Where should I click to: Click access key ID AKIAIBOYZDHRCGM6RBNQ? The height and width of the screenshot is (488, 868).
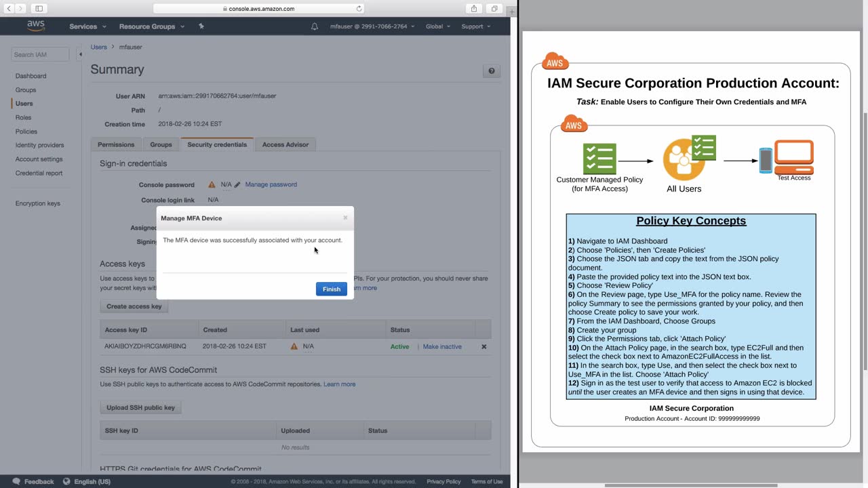tap(146, 346)
